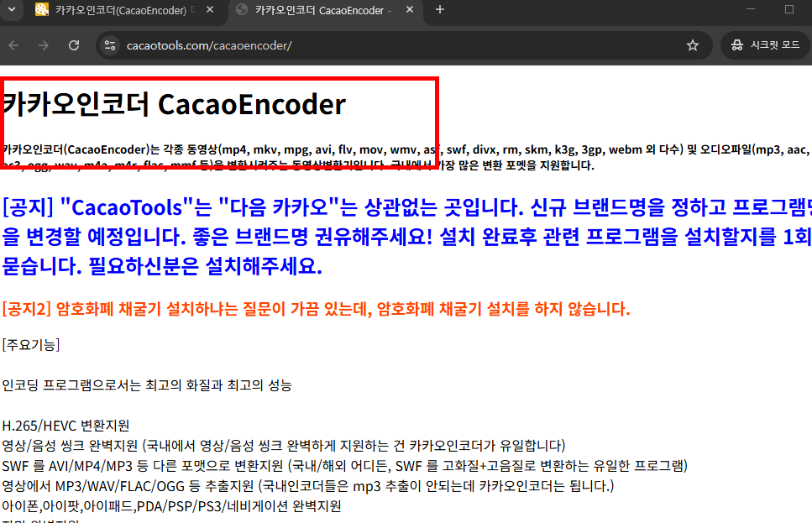
Task: Click inside the red highlighted header box
Action: coord(218,109)
